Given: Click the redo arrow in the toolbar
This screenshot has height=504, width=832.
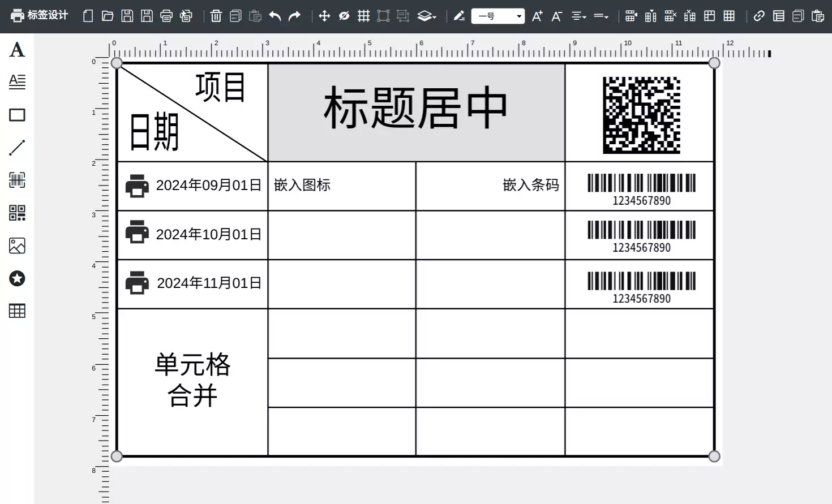Looking at the screenshot, I should 294,16.
